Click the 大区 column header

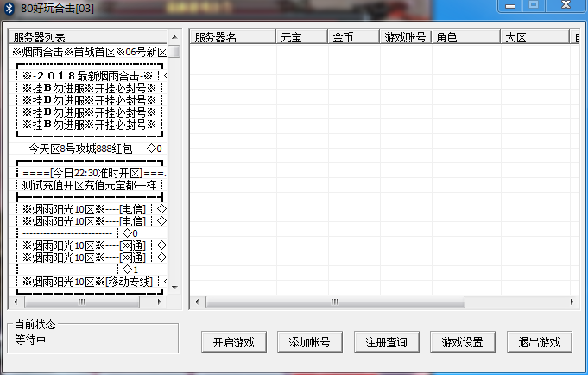click(x=534, y=37)
